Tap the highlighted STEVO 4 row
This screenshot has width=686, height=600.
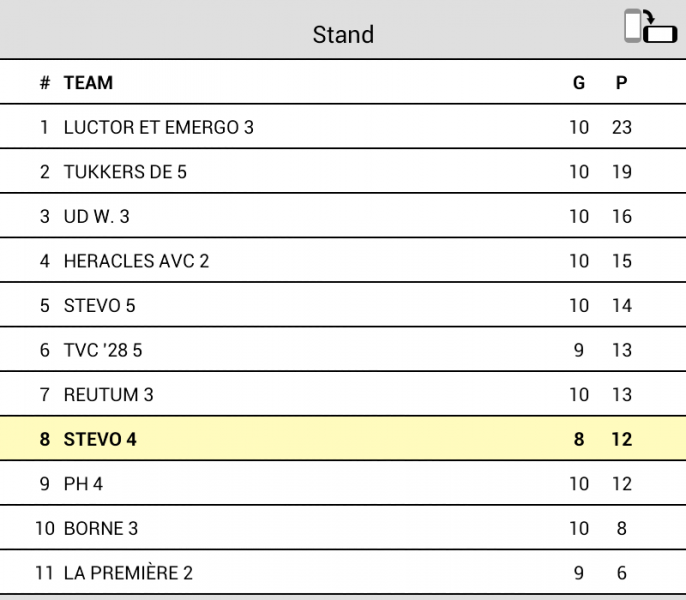tap(343, 439)
